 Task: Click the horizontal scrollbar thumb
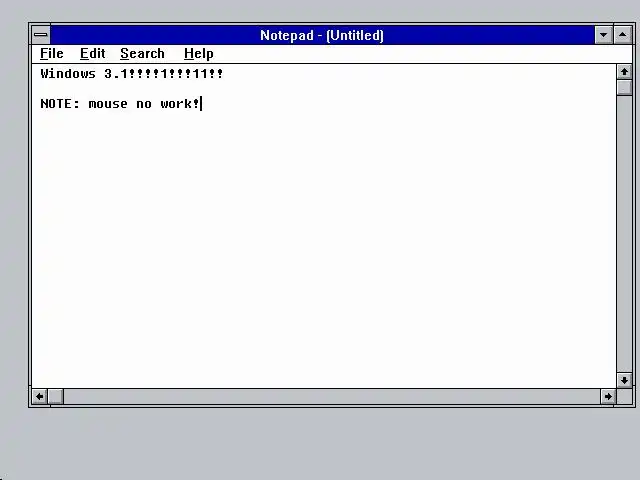(56, 396)
